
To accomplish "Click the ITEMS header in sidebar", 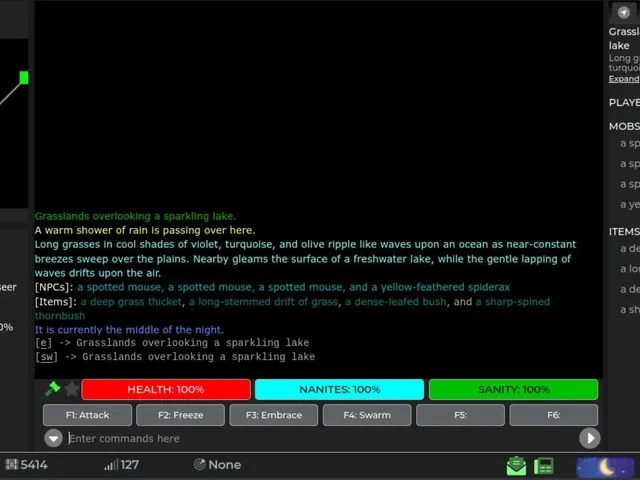I will 624,232.
